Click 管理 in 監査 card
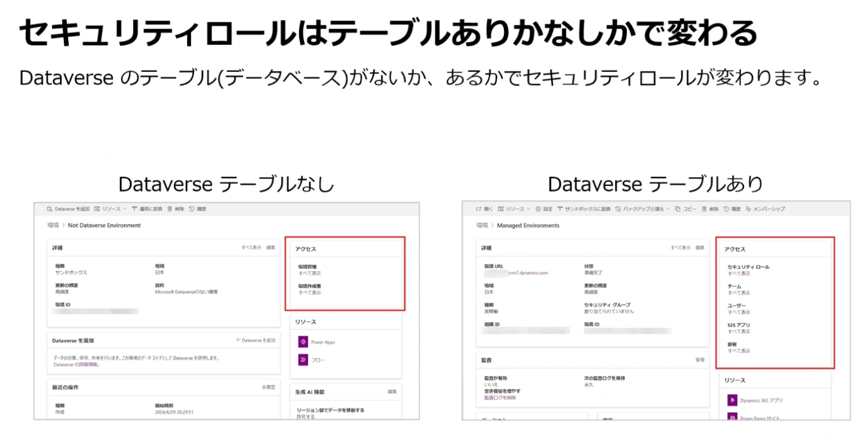The height and width of the screenshot is (440, 868). (700, 359)
